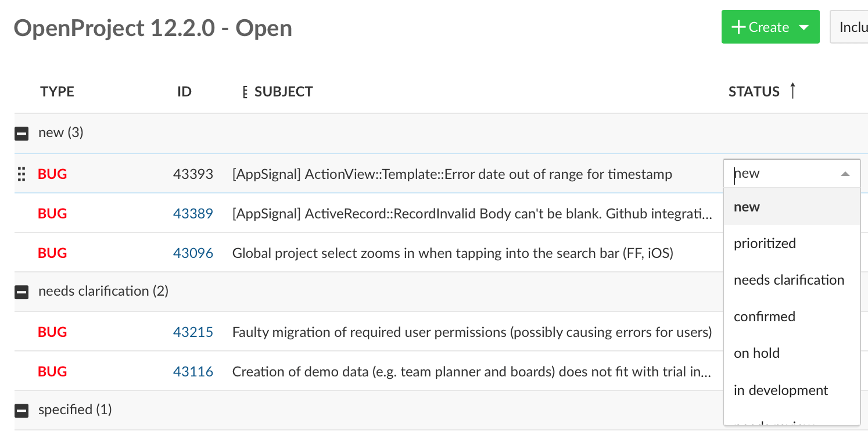868x438 pixels.
Task: Click the plus icon inside the Create button
Action: 738,26
